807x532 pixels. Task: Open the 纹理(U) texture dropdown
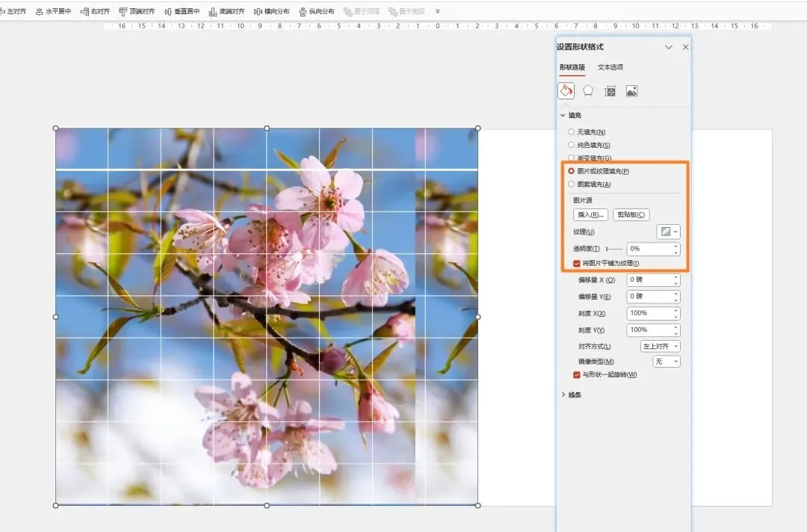pyautogui.click(x=669, y=232)
